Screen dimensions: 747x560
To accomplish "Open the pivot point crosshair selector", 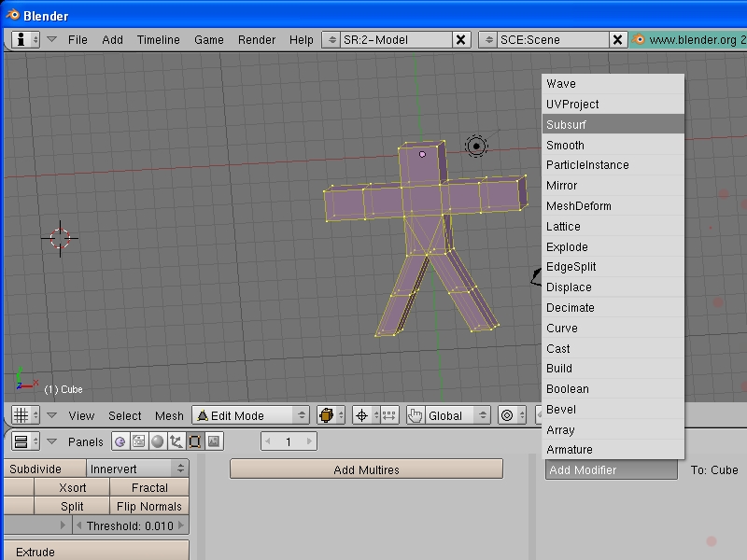I will pyautogui.click(x=365, y=415).
